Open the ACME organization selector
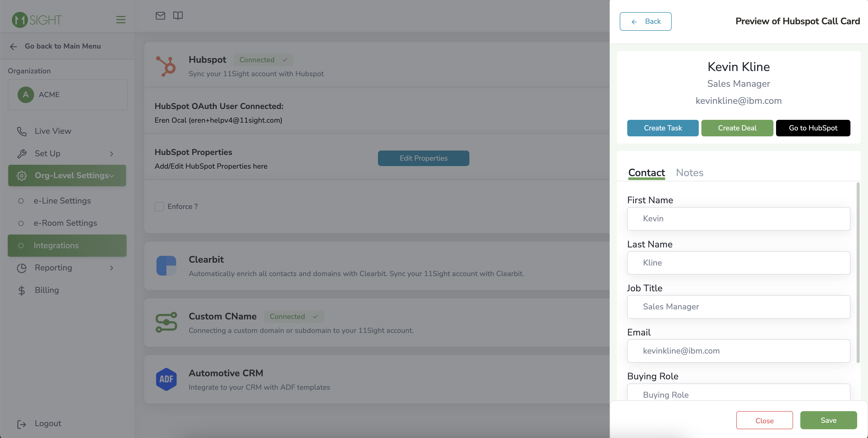 67,95
